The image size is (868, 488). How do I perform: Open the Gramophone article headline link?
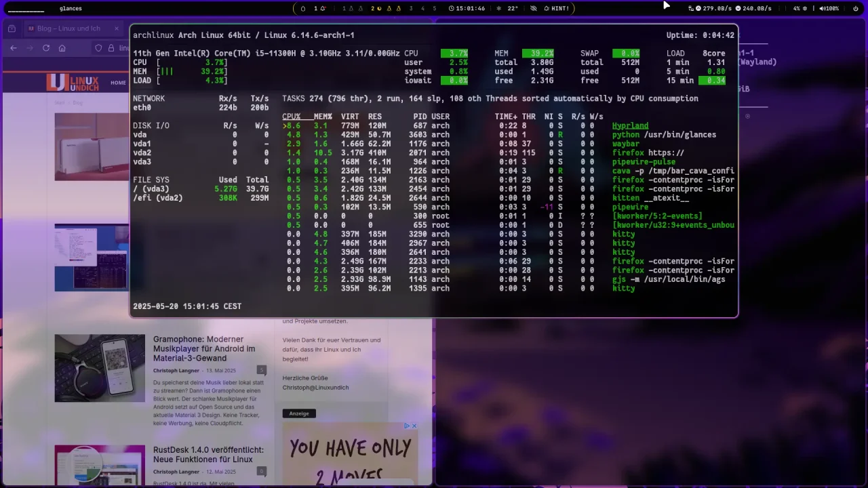(204, 348)
